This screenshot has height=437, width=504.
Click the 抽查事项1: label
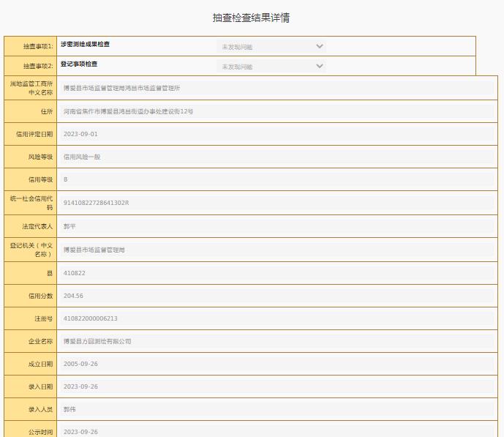point(38,47)
